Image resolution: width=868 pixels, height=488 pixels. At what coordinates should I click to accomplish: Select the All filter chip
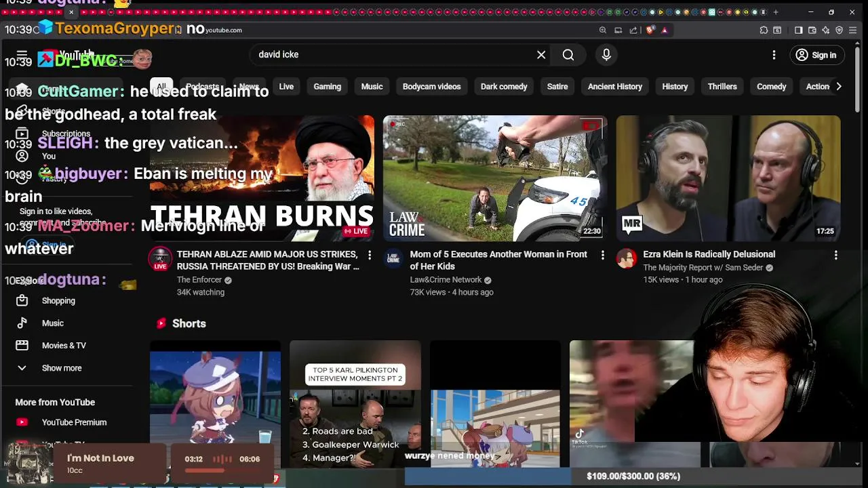161,87
